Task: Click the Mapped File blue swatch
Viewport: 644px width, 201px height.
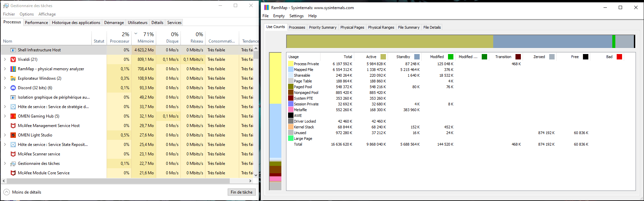Action: [290, 69]
